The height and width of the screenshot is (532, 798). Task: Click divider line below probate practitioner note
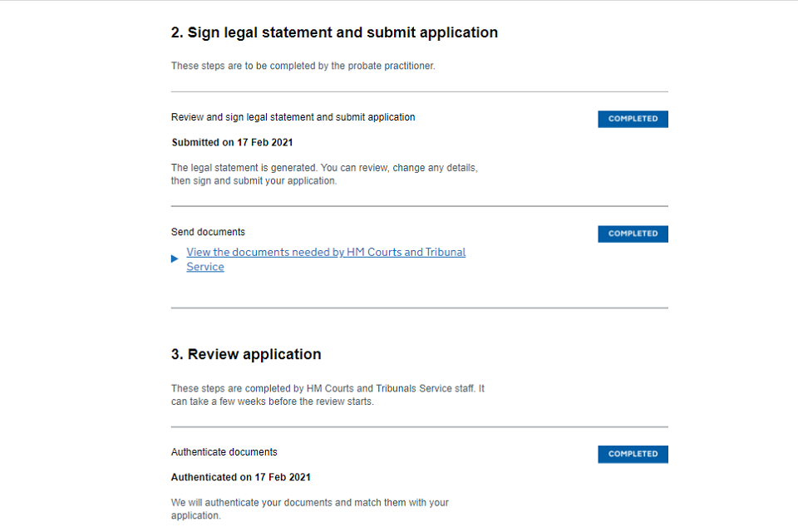tap(419, 91)
